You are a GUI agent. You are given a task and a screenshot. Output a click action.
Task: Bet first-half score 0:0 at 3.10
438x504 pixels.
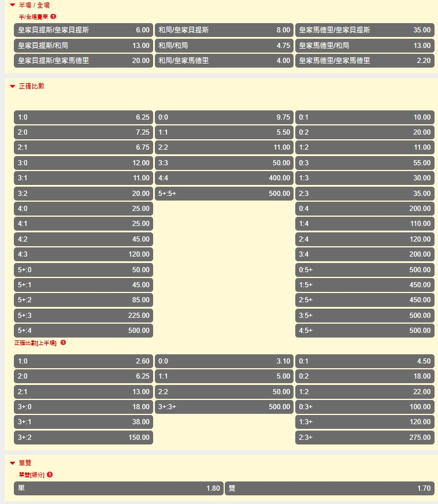pyautogui.click(x=224, y=361)
